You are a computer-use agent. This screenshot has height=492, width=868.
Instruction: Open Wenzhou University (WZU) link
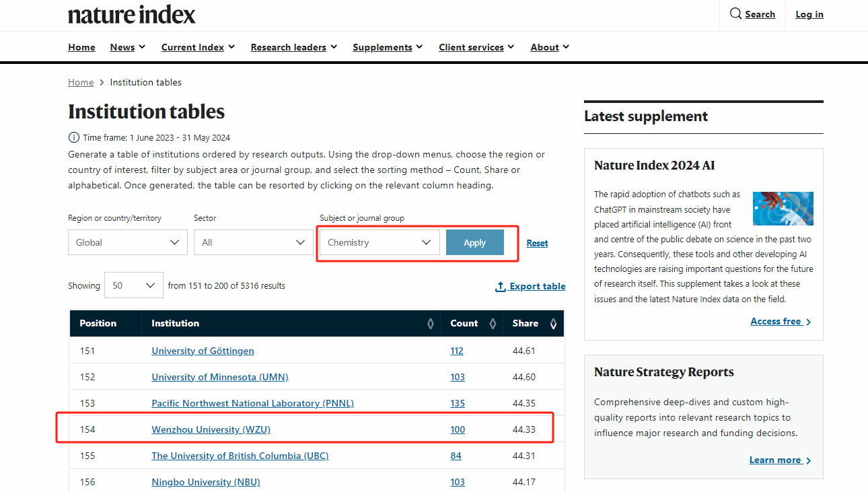(x=211, y=429)
